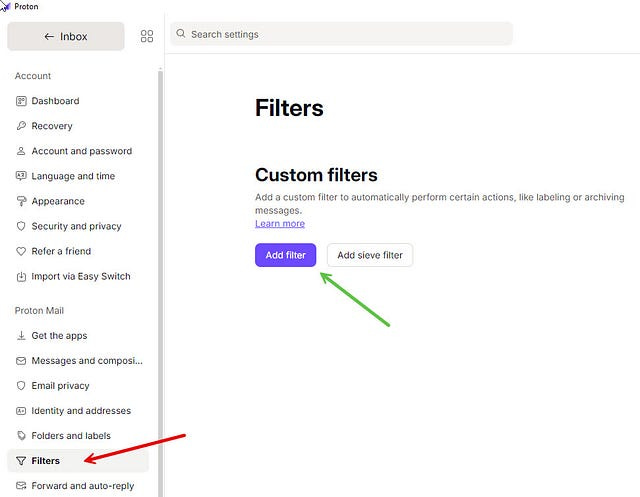640x497 pixels.
Task: Select Import via Easy Switch
Action: tap(78, 276)
